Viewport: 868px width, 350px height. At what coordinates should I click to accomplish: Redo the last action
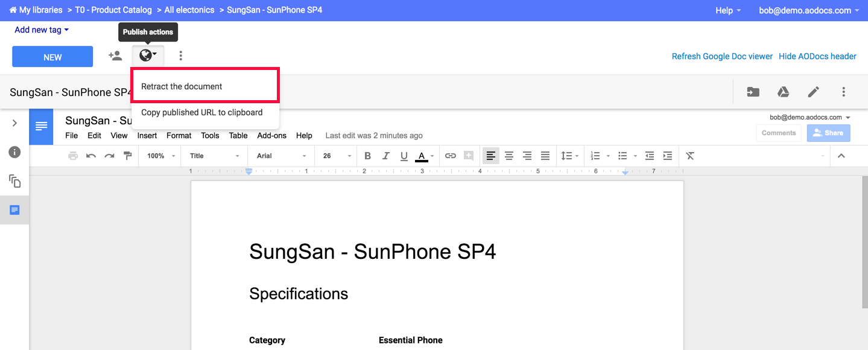[x=109, y=156]
